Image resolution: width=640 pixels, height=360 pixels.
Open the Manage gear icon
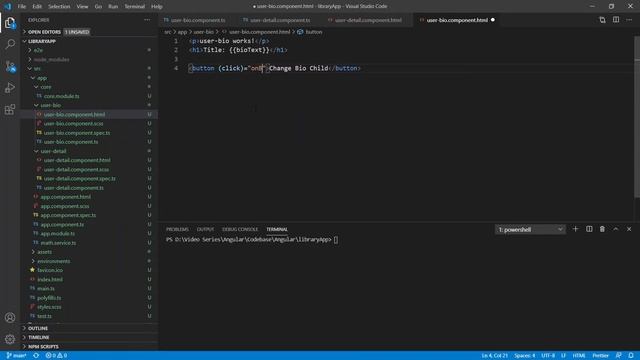[10, 339]
